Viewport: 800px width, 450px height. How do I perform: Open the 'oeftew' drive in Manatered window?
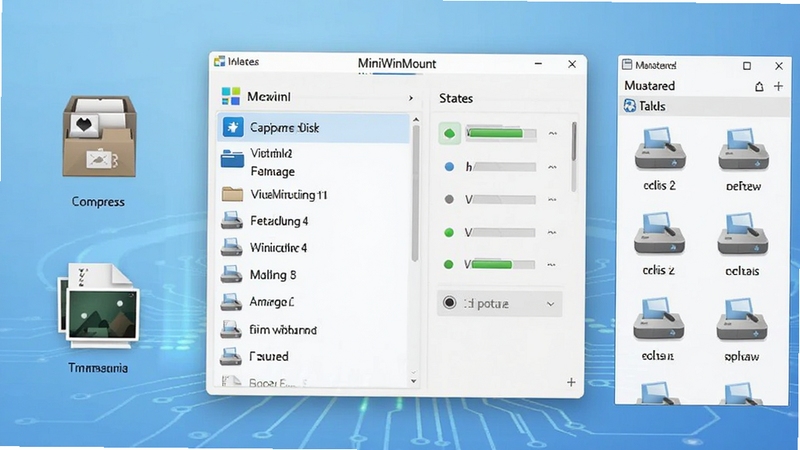pyautogui.click(x=743, y=148)
